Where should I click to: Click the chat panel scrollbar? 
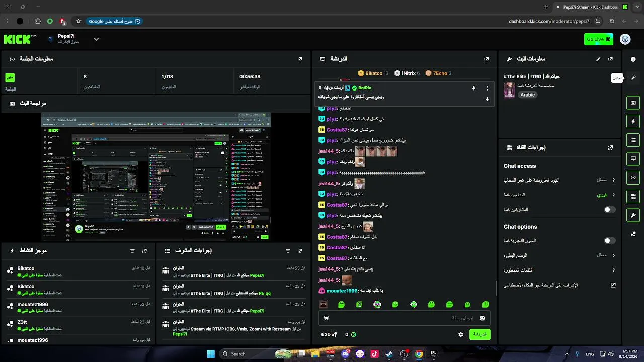[496, 288]
